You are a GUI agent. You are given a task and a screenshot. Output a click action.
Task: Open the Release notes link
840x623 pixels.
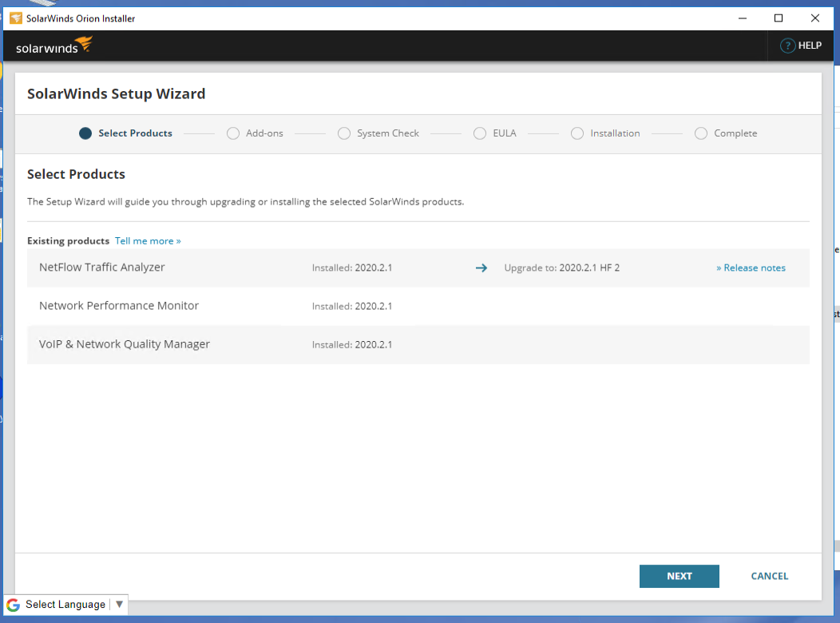(x=751, y=268)
